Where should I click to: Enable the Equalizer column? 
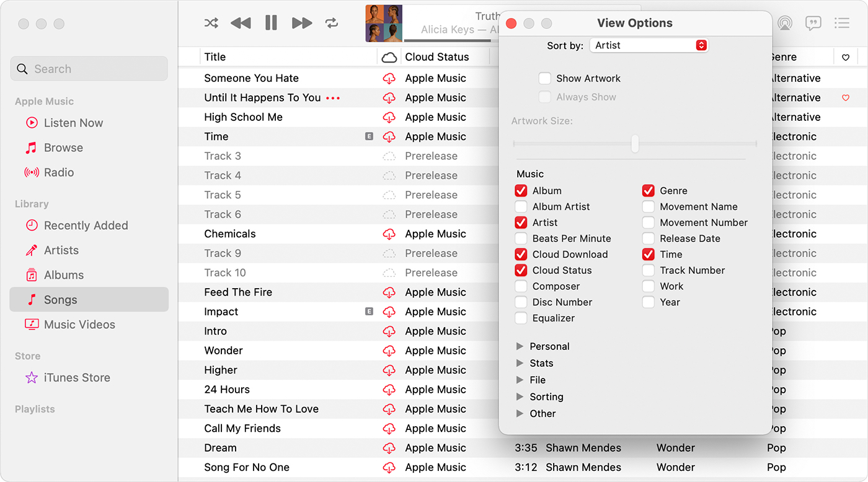point(521,318)
